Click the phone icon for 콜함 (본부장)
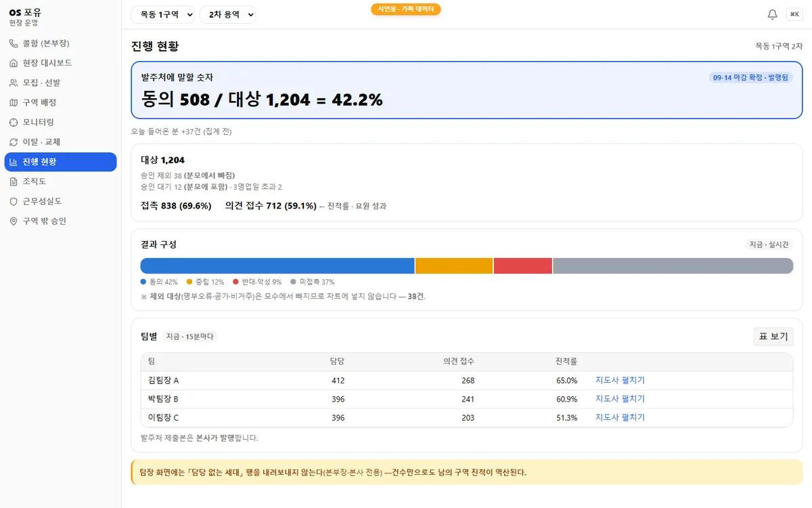The height and width of the screenshot is (508, 812). coord(14,43)
